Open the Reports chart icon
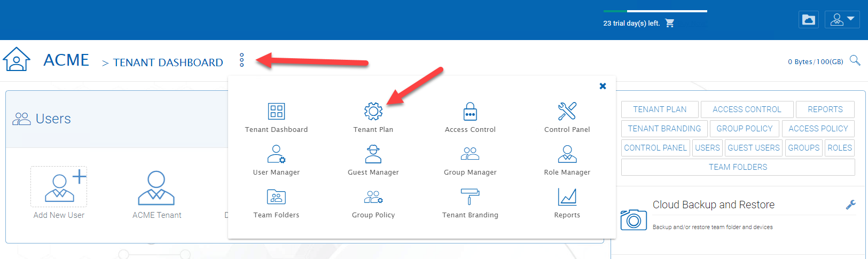868x259 pixels. pos(567,197)
